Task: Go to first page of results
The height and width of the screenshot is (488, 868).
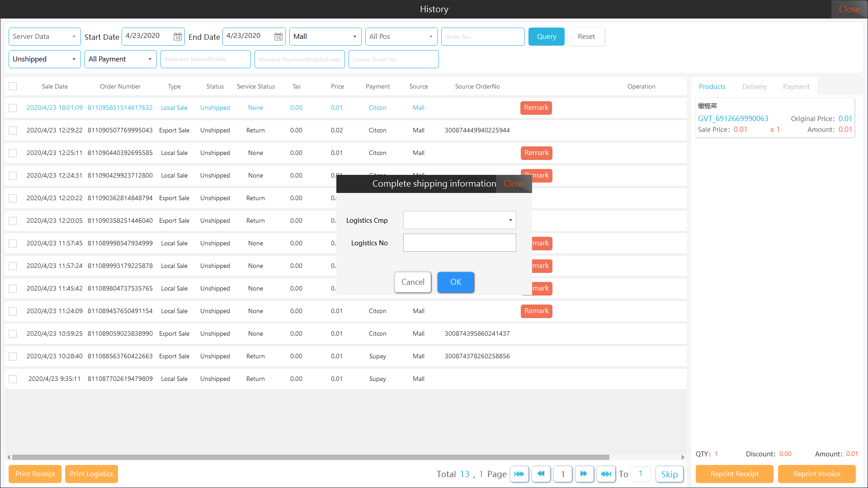Action: [x=519, y=474]
